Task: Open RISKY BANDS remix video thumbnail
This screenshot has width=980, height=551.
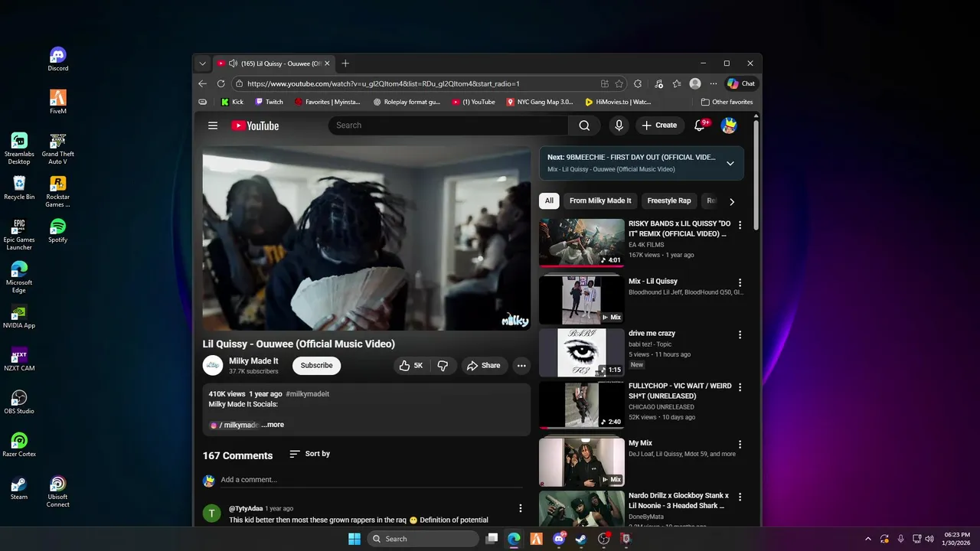Action: [x=582, y=243]
